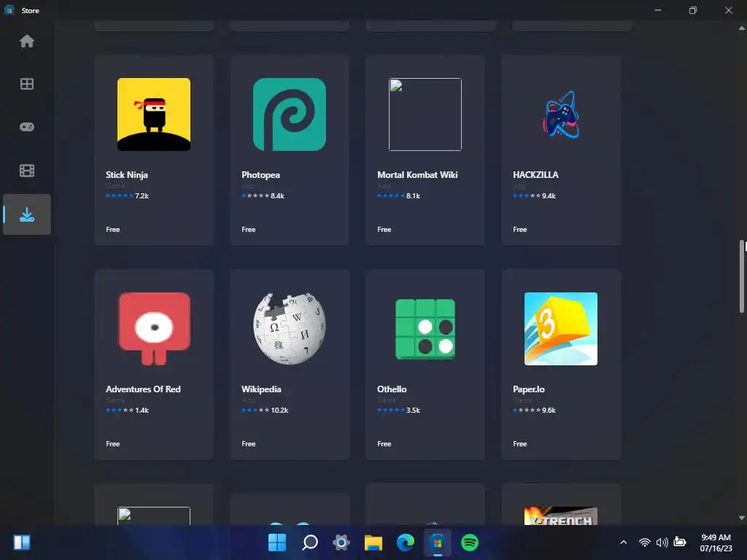Viewport: 747px width, 560px height.
Task: Open the Movies film-strip section
Action: 27,171
